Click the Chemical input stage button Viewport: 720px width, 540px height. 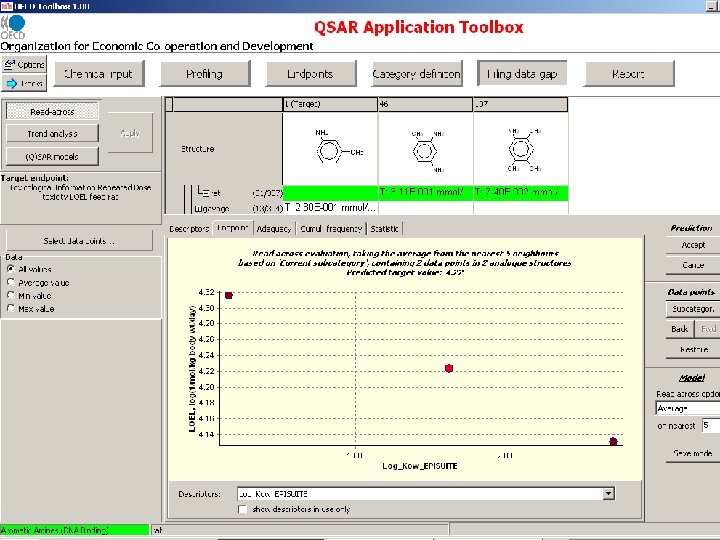(99, 73)
